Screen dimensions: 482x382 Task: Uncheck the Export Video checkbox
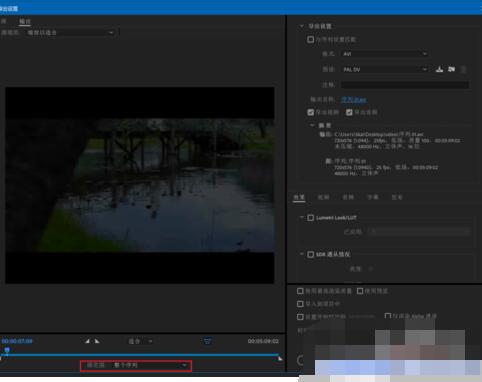pos(311,112)
